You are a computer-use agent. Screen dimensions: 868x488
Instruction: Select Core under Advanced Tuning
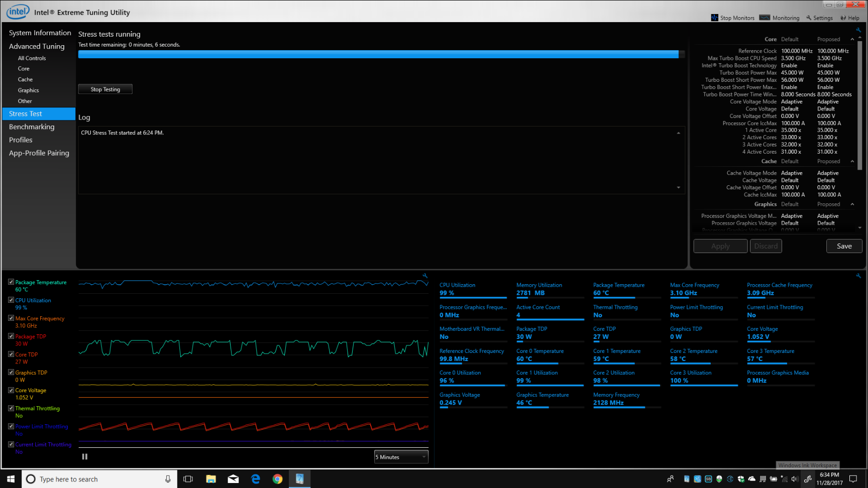tap(24, 69)
